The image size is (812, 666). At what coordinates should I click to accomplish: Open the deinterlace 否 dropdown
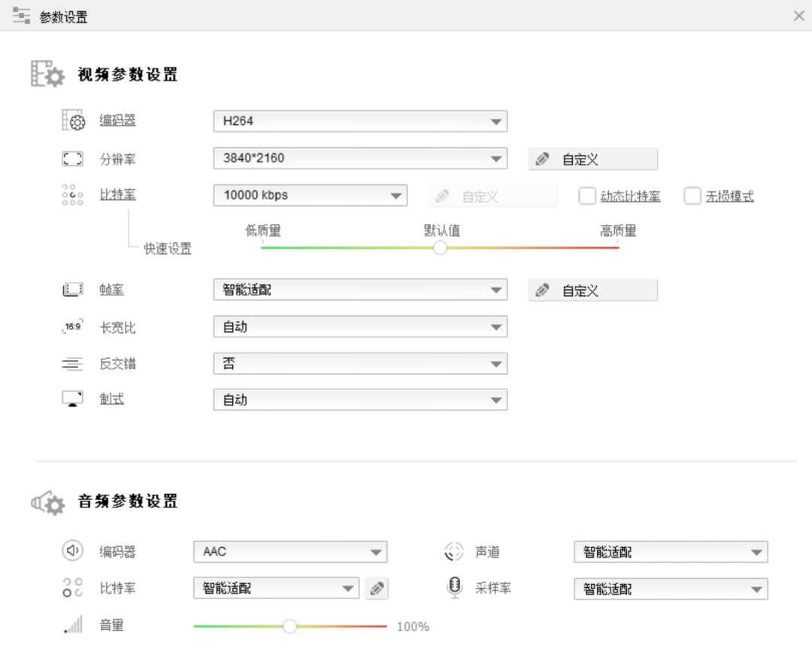(360, 364)
